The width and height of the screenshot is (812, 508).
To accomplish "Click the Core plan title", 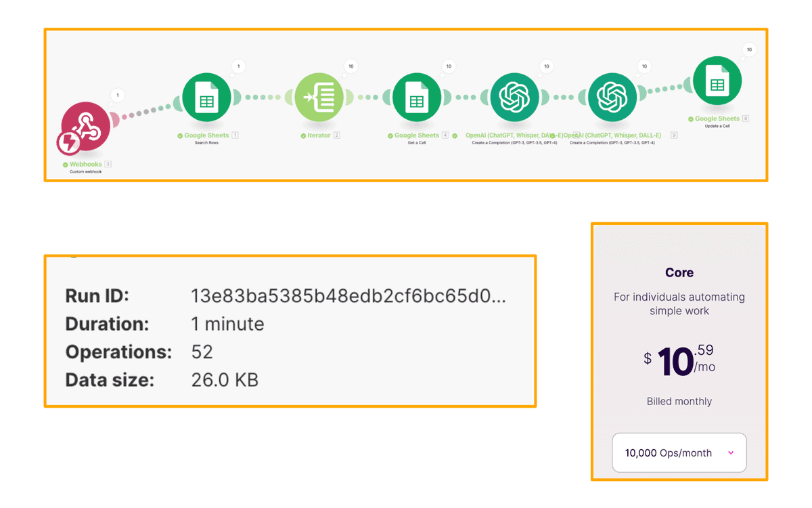I will 679,273.
